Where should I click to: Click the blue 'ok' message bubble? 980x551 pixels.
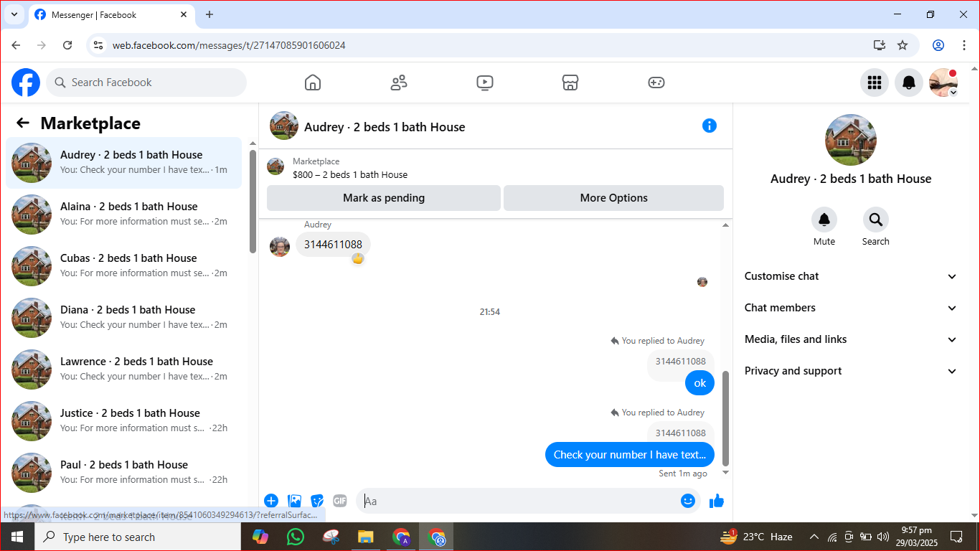pos(699,383)
